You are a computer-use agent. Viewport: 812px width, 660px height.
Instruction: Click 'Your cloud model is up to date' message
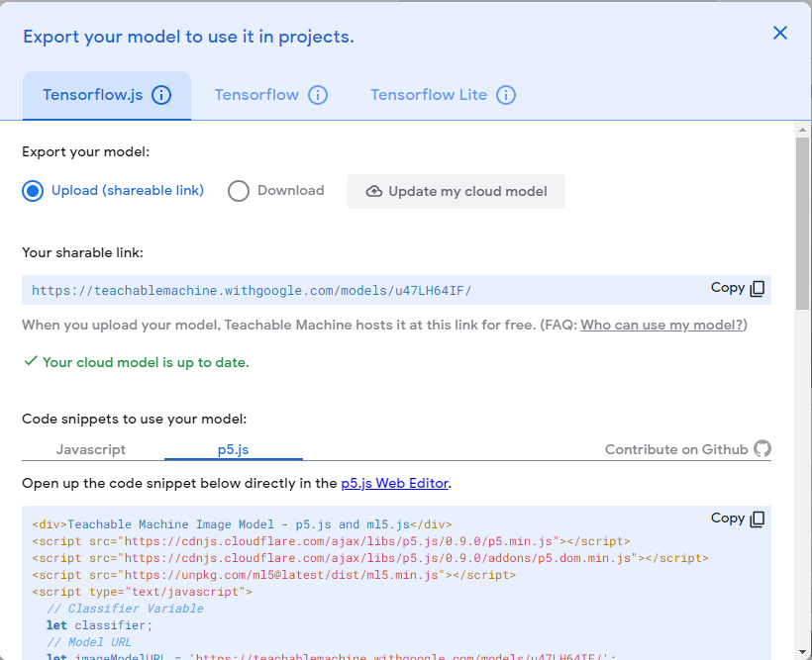tap(137, 362)
